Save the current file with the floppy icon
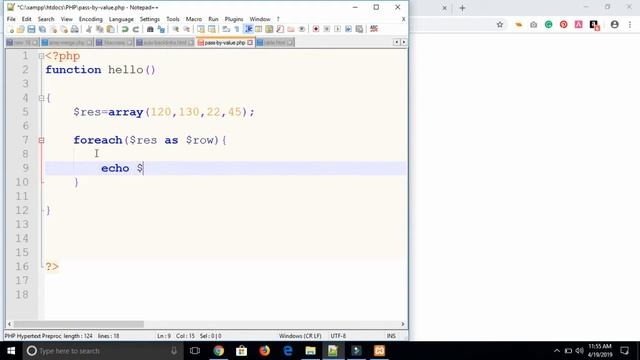640x360 pixels. 31,29
